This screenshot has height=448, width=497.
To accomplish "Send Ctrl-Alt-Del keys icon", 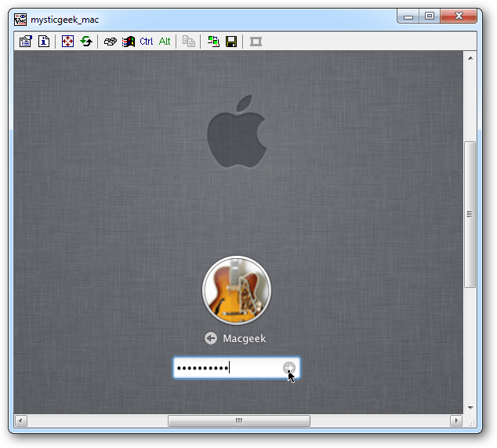I will [x=111, y=42].
